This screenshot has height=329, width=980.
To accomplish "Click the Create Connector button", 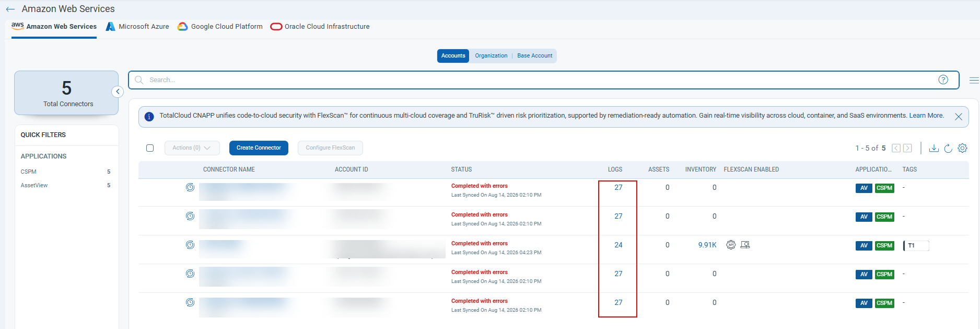I will [x=259, y=148].
